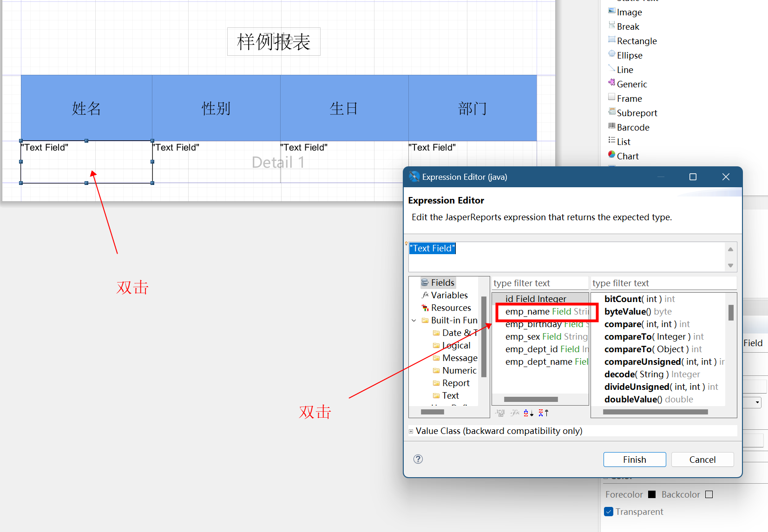This screenshot has width=768, height=532.
Task: Select the Barcode element in the palette
Action: click(632, 127)
